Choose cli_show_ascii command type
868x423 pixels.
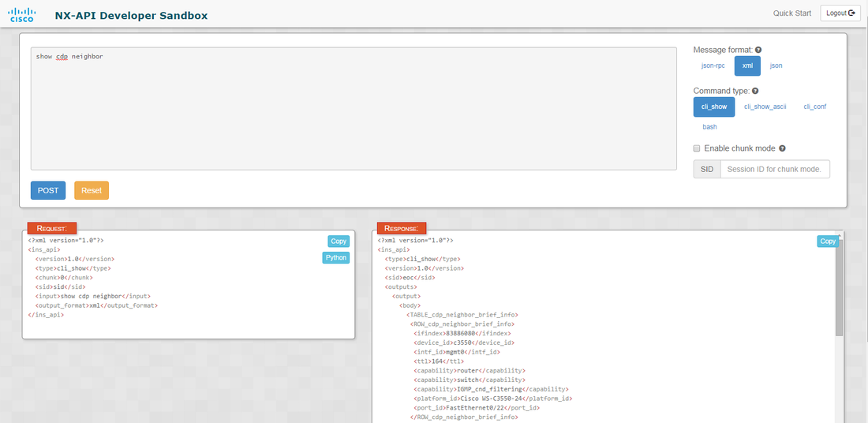(765, 107)
